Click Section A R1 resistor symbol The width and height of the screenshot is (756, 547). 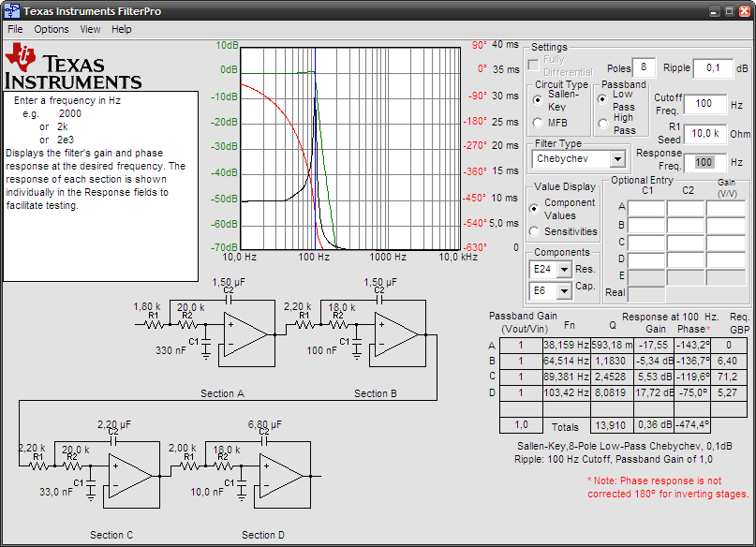click(x=154, y=324)
